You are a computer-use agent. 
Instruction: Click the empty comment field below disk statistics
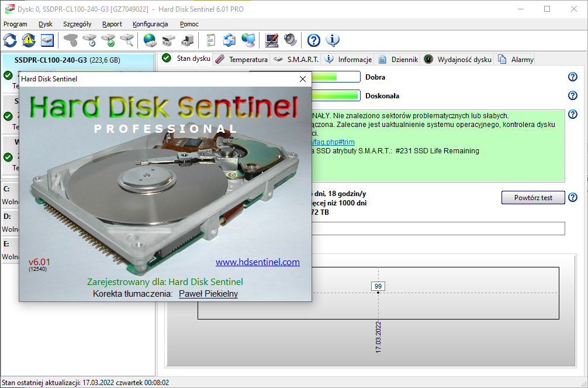(x=438, y=229)
